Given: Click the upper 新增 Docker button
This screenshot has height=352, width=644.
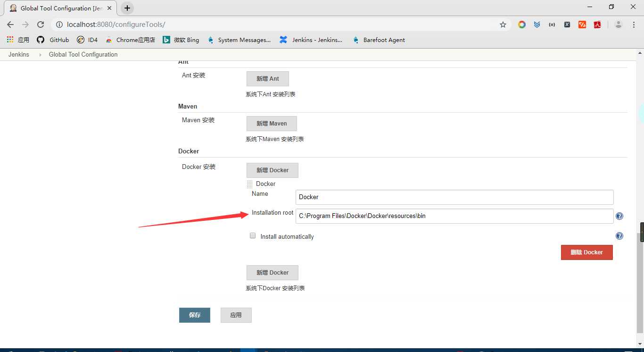Looking at the screenshot, I should tap(272, 170).
